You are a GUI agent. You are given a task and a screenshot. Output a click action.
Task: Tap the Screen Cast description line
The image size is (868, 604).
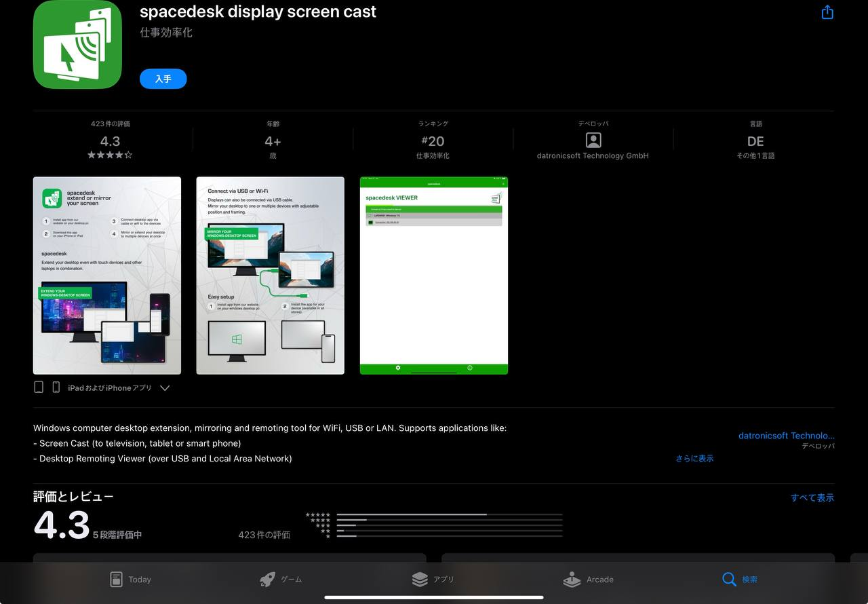point(137,443)
